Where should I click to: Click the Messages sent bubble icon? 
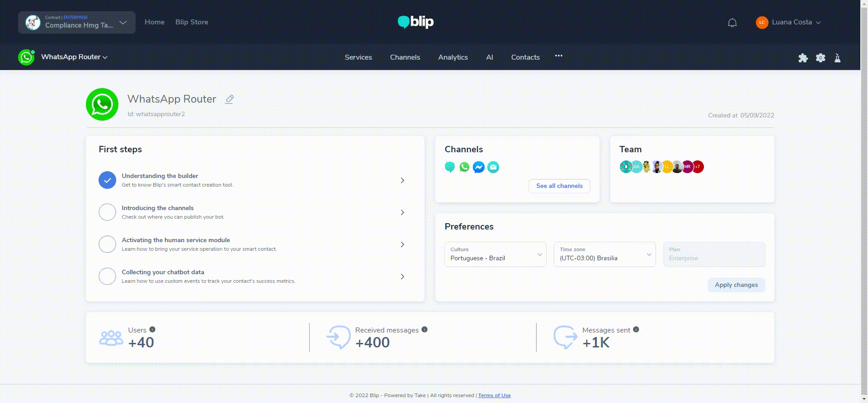coord(566,337)
